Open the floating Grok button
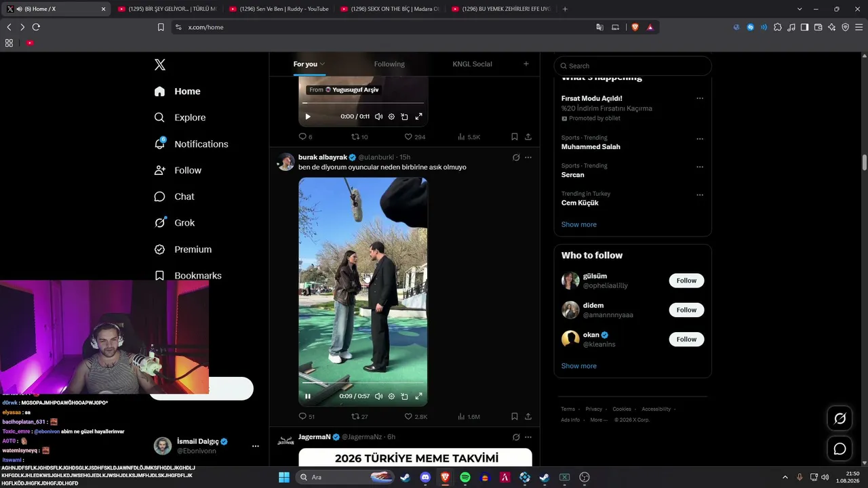This screenshot has width=868, height=488. tap(840, 419)
